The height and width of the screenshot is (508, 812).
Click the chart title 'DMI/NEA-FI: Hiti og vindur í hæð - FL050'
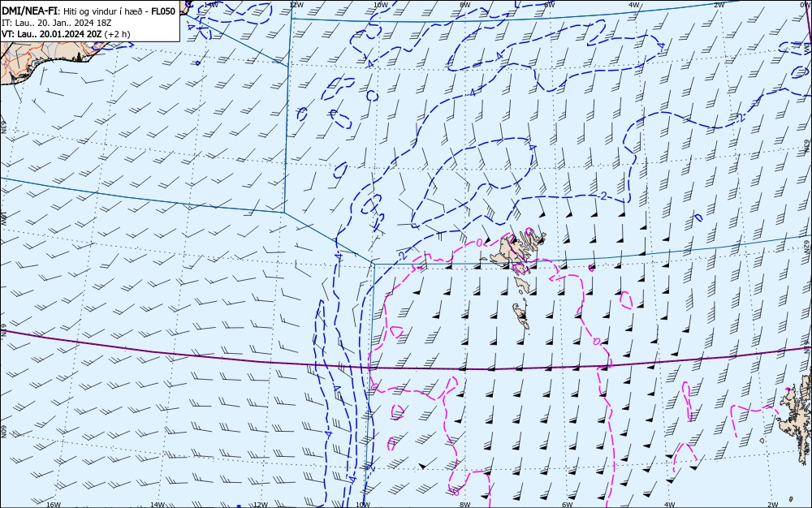point(89,11)
